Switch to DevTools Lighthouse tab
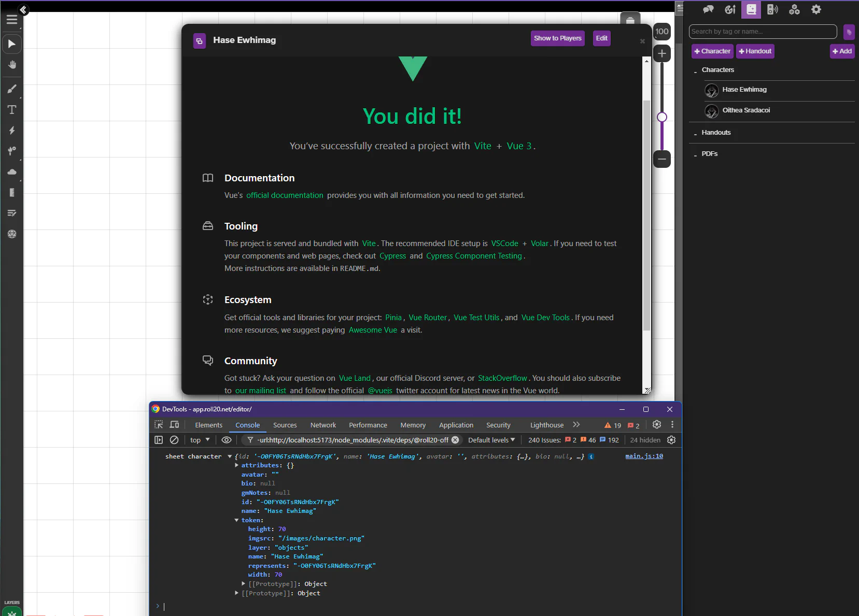Screen dimensions: 859x616 pos(547,425)
